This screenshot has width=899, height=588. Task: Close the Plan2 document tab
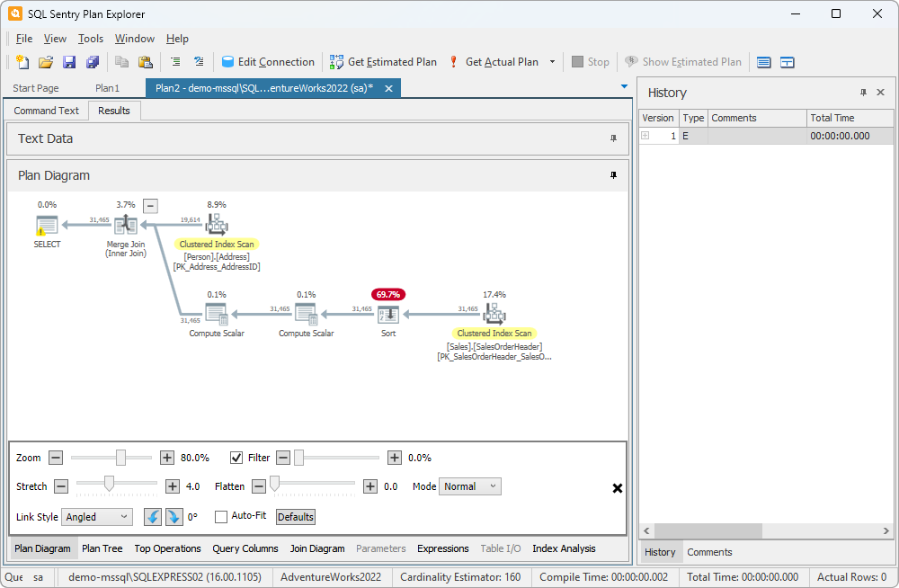click(x=388, y=88)
